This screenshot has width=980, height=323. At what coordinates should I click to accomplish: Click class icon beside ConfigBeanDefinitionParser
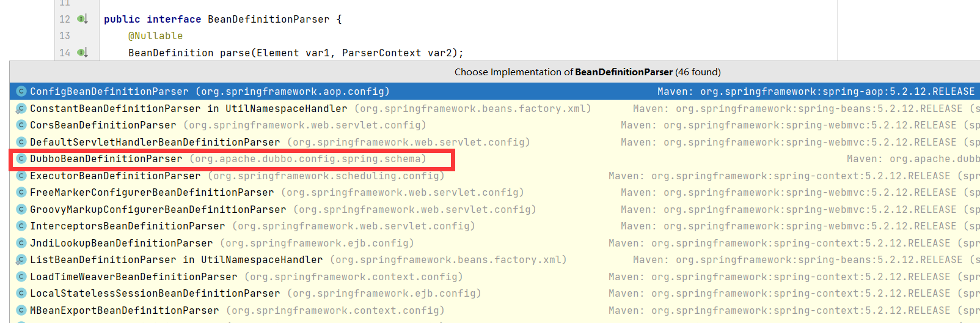click(x=21, y=91)
